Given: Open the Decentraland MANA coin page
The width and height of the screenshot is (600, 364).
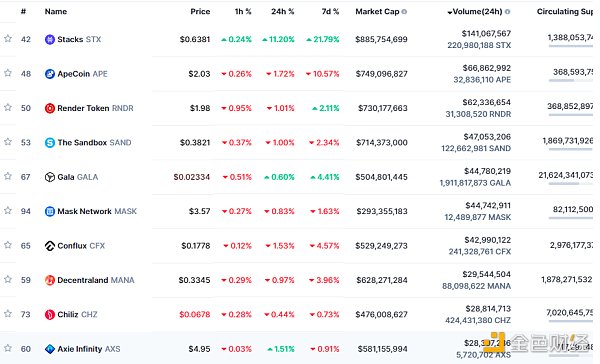Looking at the screenshot, I should click(x=96, y=280).
